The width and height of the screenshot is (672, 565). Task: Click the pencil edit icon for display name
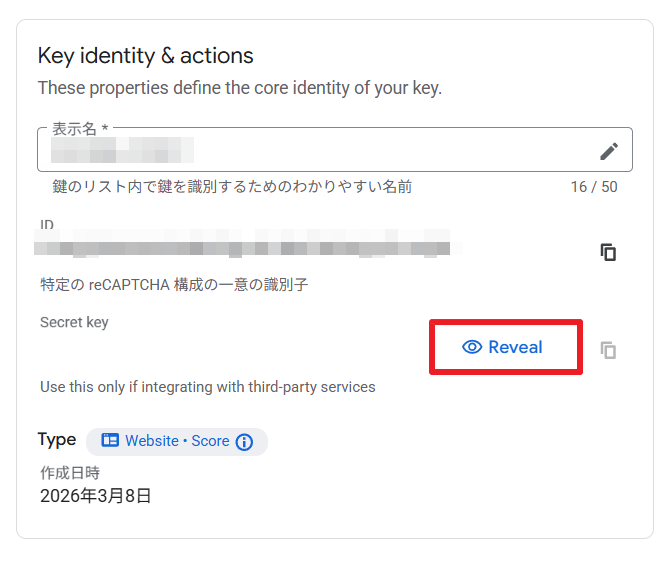click(609, 151)
